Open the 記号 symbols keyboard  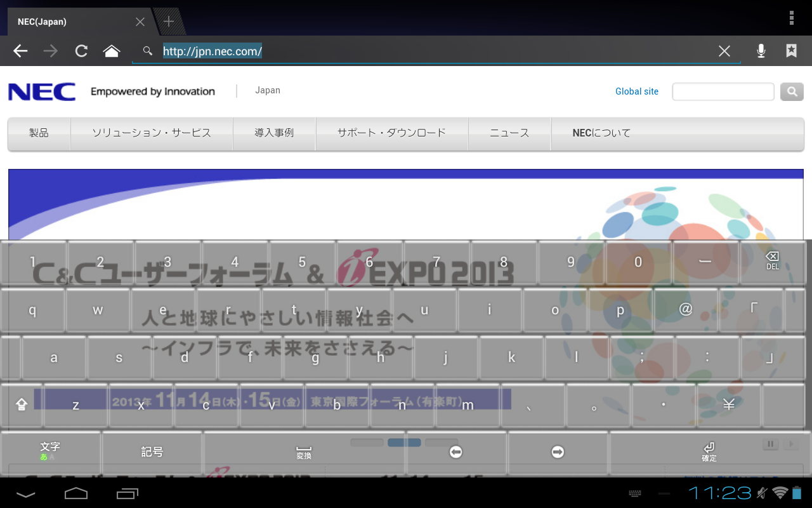152,452
